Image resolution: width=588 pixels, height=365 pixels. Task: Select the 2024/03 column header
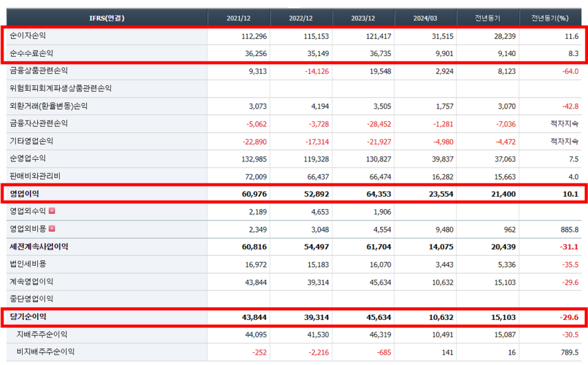[x=425, y=18]
